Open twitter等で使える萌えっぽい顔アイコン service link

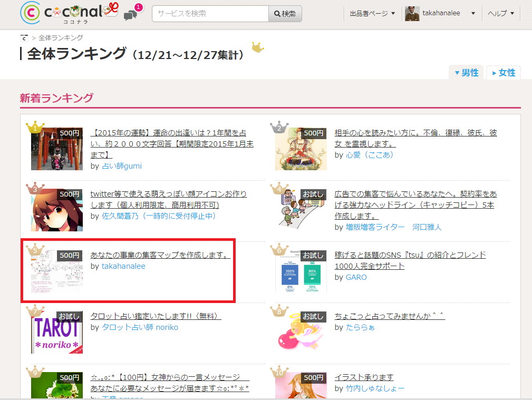coord(169,199)
